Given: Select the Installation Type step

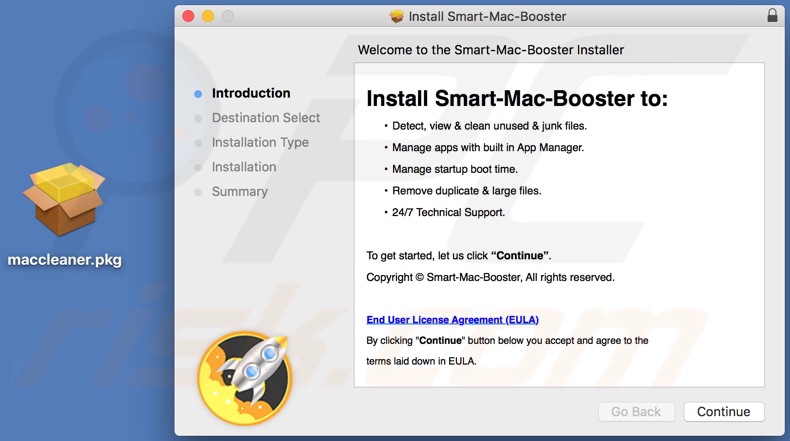Looking at the screenshot, I should tap(260, 143).
